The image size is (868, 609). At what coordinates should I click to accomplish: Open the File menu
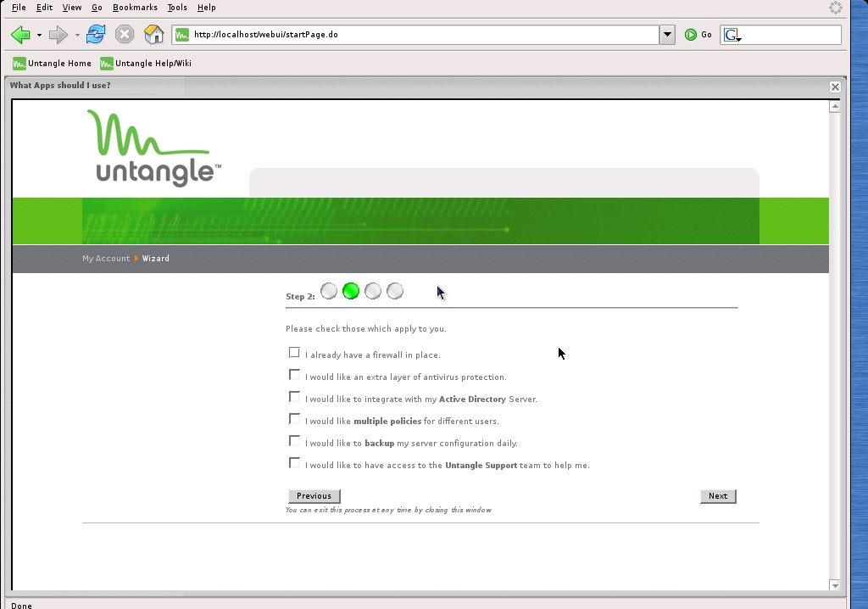(19, 7)
